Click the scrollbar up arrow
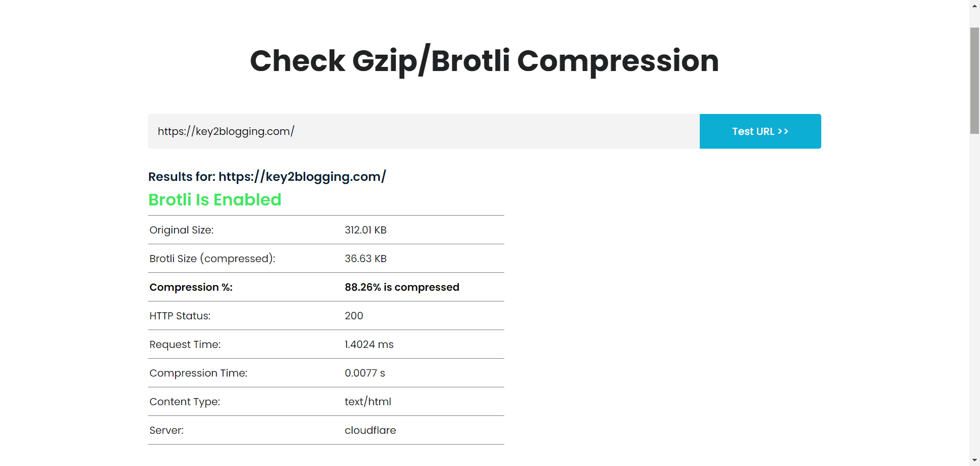Viewport: 980px width, 466px height. point(974,6)
